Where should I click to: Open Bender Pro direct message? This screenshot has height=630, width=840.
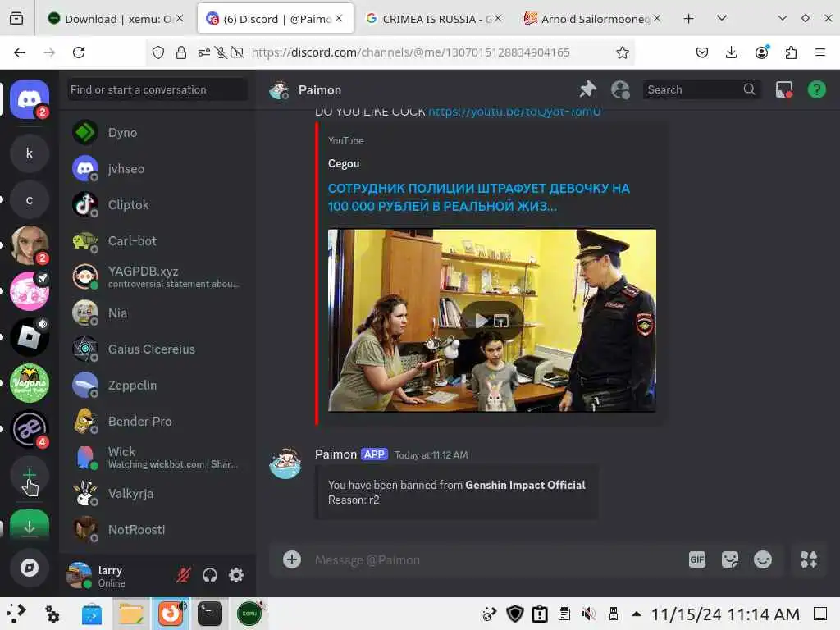157,421
